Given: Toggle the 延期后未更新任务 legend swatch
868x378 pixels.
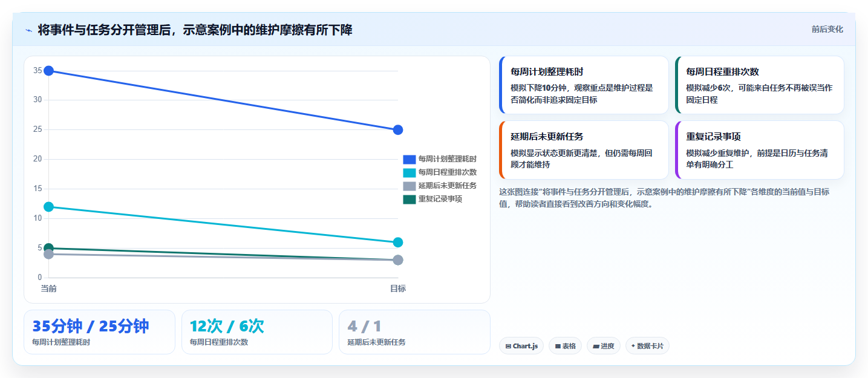Looking at the screenshot, I should 410,186.
